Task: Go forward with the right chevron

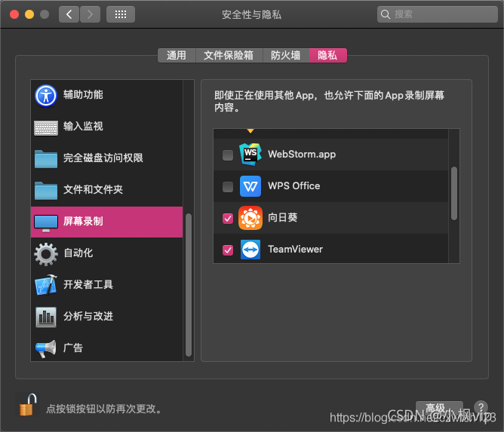Action: 90,14
